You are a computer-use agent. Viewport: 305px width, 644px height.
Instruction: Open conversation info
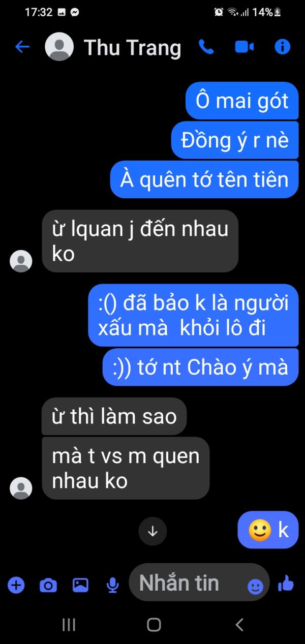(282, 47)
